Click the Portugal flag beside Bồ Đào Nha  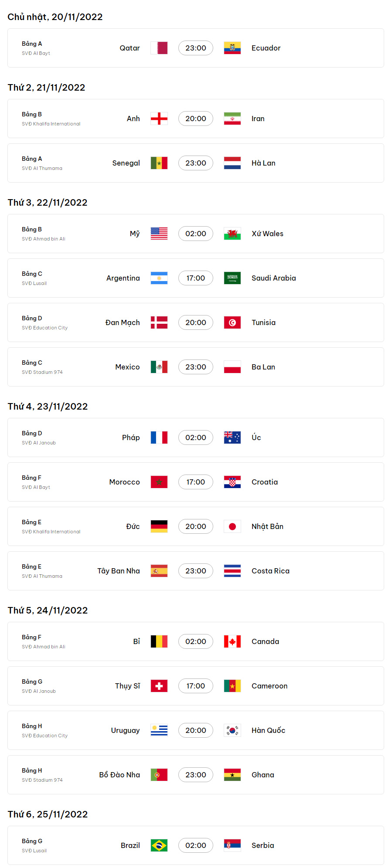coord(159,775)
